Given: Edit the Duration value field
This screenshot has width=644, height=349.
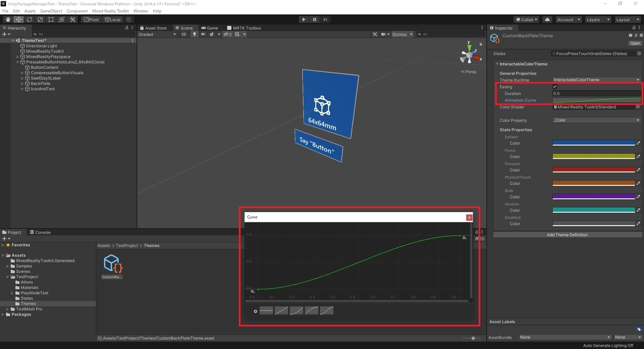Looking at the screenshot, I should pos(597,93).
